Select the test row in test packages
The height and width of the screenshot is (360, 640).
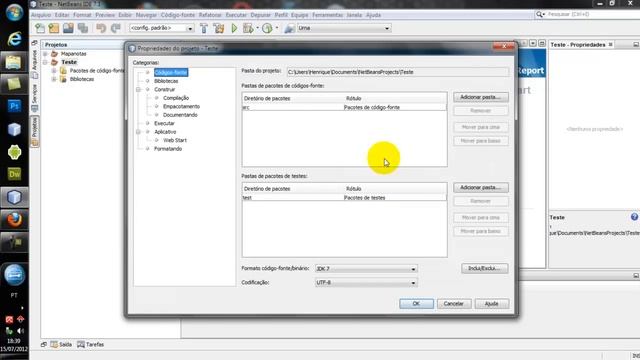[344, 198]
